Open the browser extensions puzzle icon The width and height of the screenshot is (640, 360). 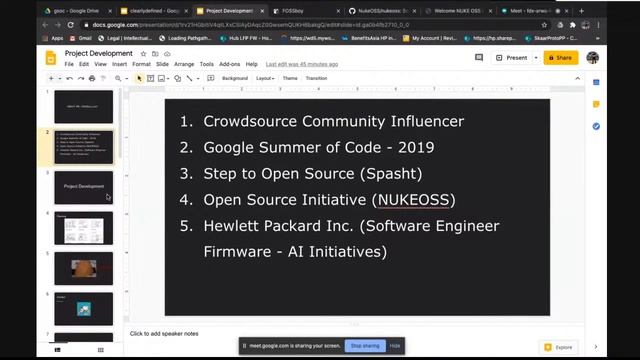(573, 25)
